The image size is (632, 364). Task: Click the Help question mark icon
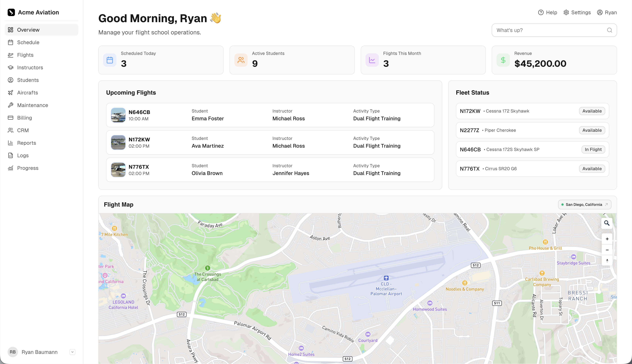pos(541,13)
